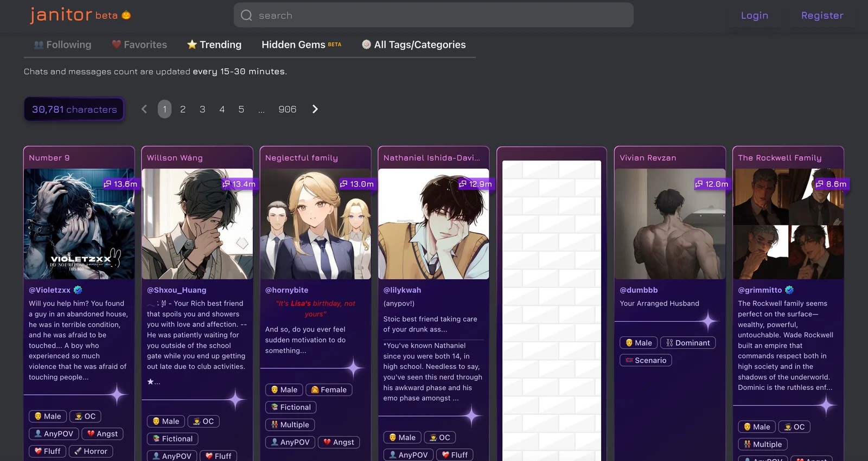Open All Tags/Categories list
Viewport: 868px width, 461px height.
[413, 45]
